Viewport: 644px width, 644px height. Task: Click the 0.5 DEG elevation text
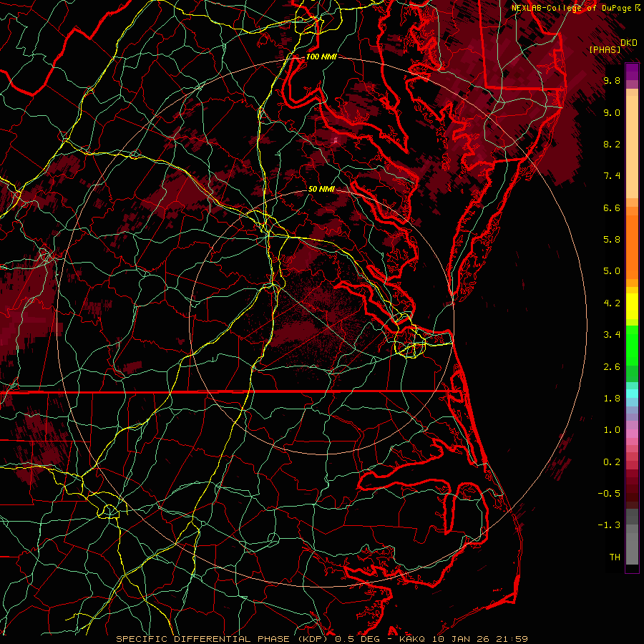click(359, 639)
